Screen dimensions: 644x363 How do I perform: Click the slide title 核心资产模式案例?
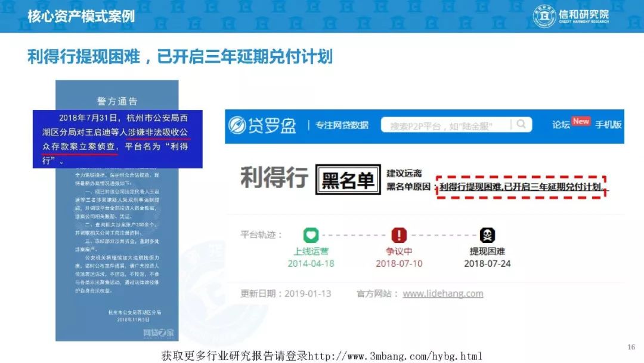81,17
